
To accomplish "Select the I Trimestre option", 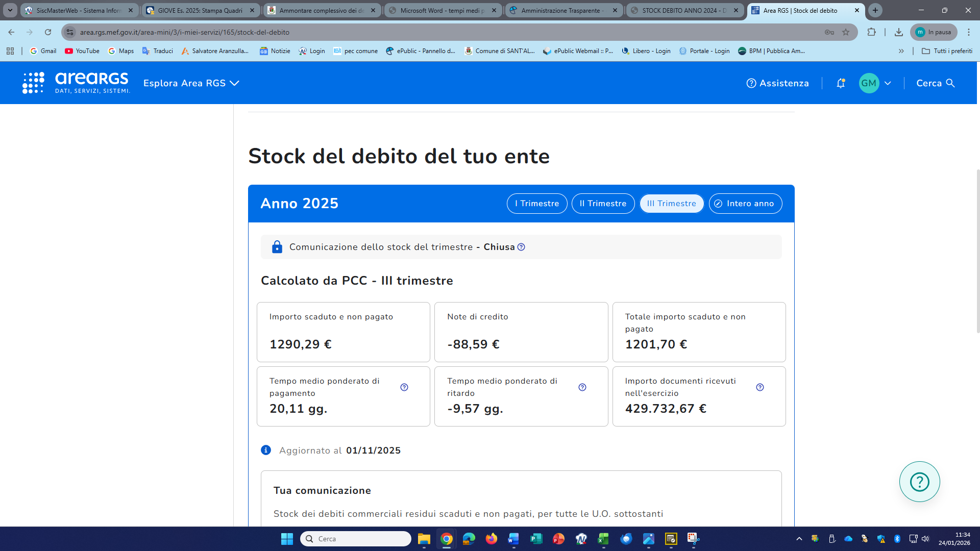I will (537, 204).
